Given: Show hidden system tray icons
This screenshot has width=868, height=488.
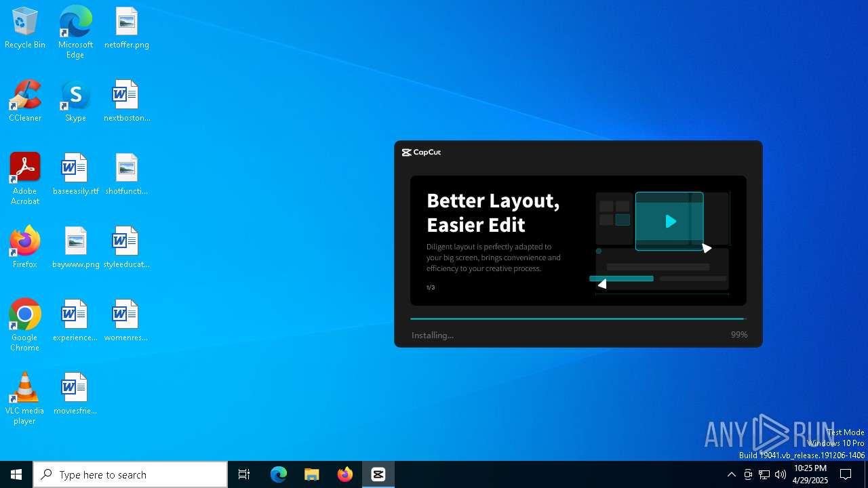Looking at the screenshot, I should (x=731, y=474).
